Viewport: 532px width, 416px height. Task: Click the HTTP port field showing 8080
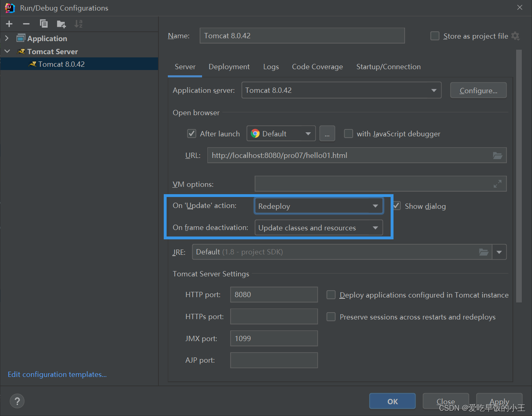pyautogui.click(x=274, y=295)
